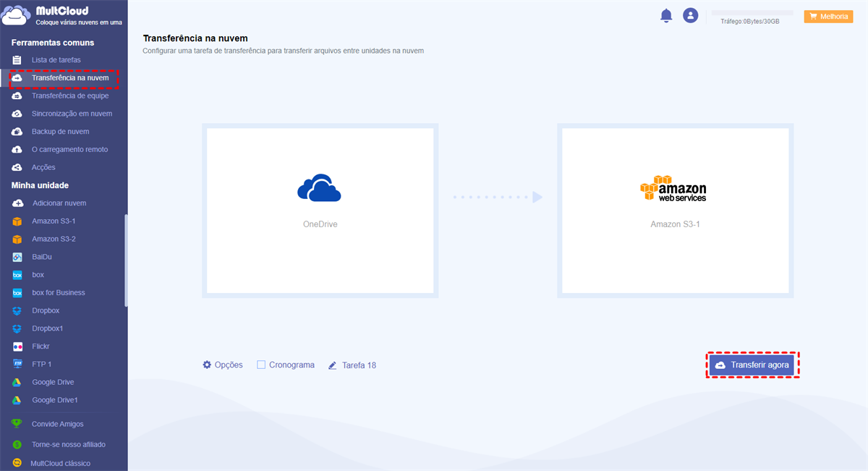
Task: Click the Flickr dots icon
Action: click(x=17, y=347)
